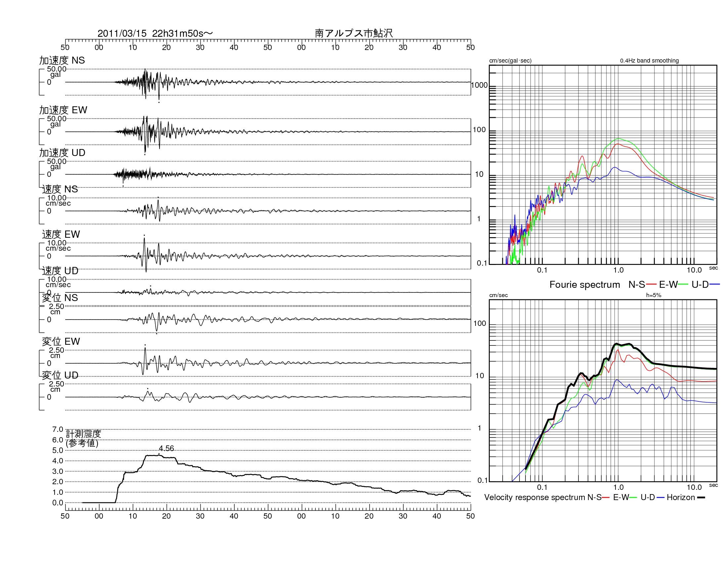The image size is (728, 563).
Task: Click the red N-S Fourier legend line
Action: click(x=651, y=284)
